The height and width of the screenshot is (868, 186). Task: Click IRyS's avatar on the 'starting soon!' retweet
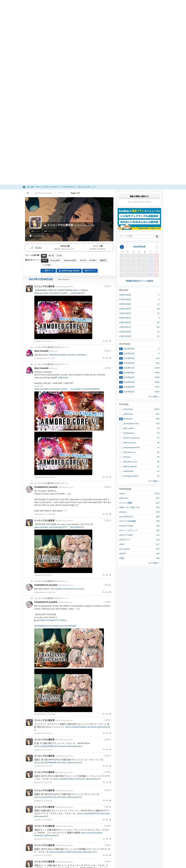click(x=29, y=353)
